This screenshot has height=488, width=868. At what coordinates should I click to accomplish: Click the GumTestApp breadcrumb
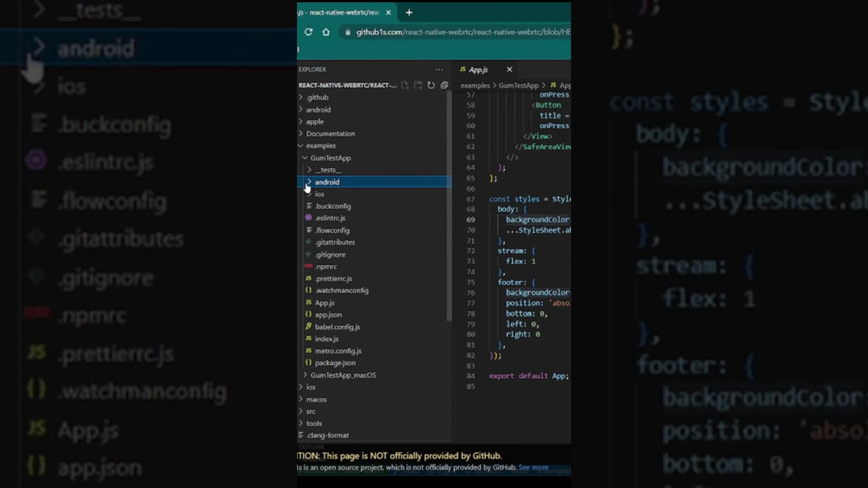tap(519, 85)
